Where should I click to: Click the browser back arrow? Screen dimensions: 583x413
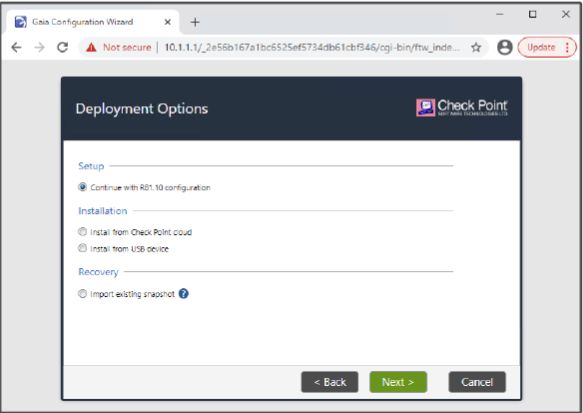click(x=16, y=47)
